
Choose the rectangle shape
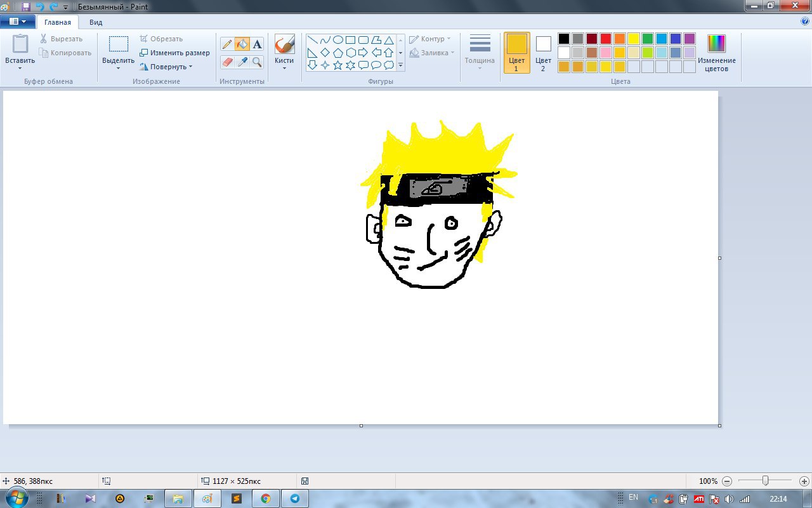350,40
